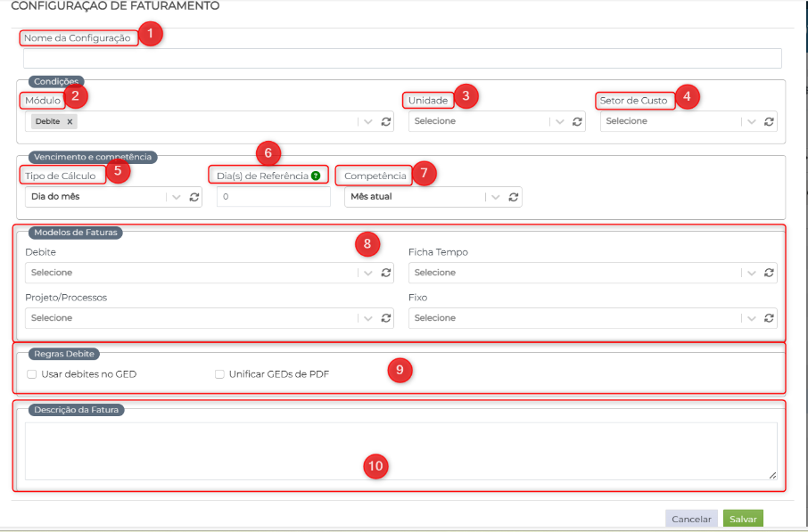Refresh the Unidade dropdown list
This screenshot has width=808, height=532.
click(x=577, y=121)
